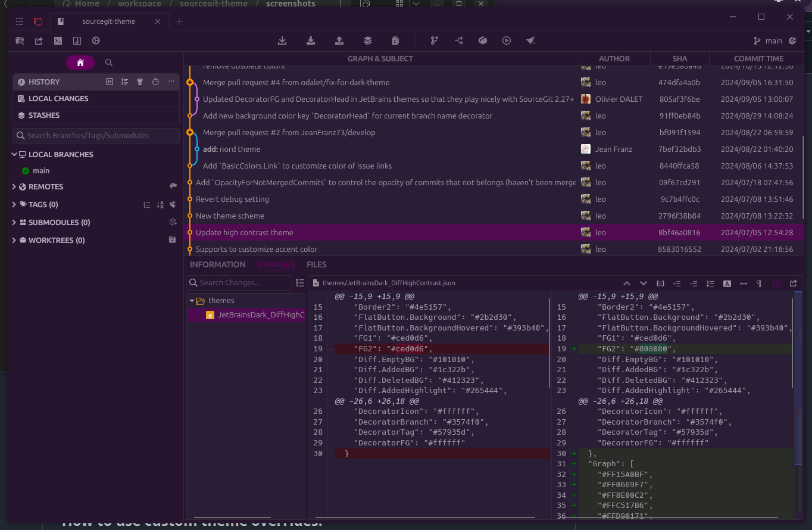Click the add worktree icon
Viewport: 812px width, 530px height.
click(x=173, y=241)
